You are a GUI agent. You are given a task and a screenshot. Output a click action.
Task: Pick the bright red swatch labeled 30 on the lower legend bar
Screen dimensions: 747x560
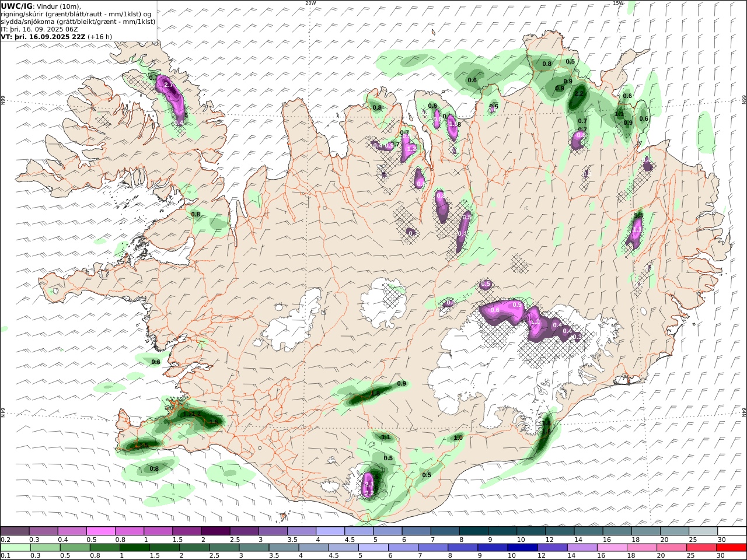[x=731, y=548]
